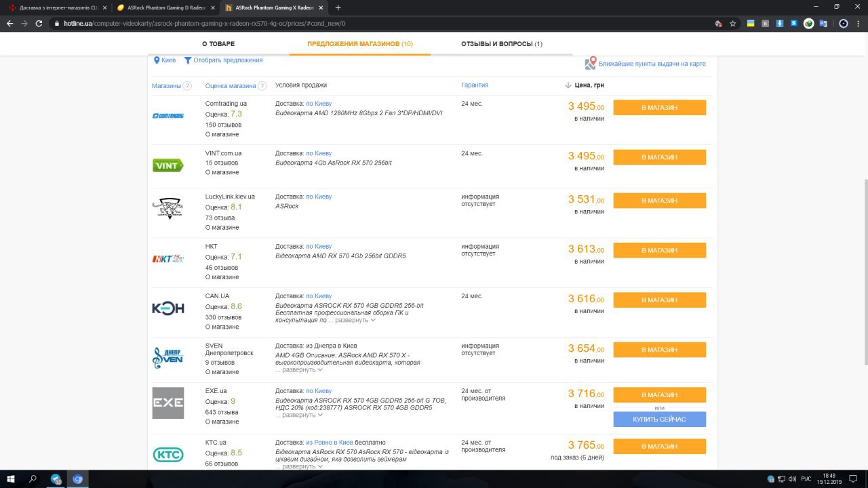
Task: Click В МАГАЗИН for SVEN Днепропетровск
Action: [659, 350]
